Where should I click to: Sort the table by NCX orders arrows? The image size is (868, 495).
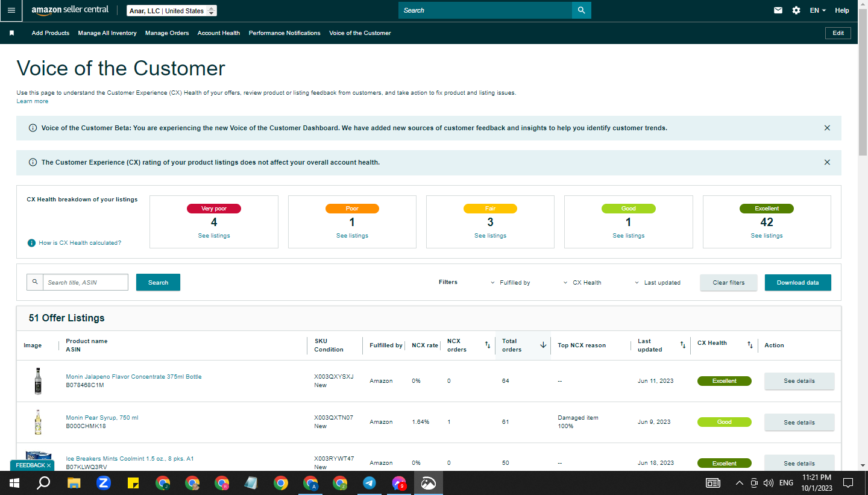click(488, 345)
